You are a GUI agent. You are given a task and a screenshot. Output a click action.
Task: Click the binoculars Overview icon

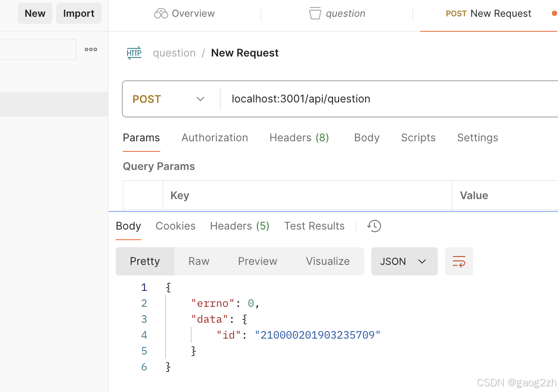pos(161,14)
